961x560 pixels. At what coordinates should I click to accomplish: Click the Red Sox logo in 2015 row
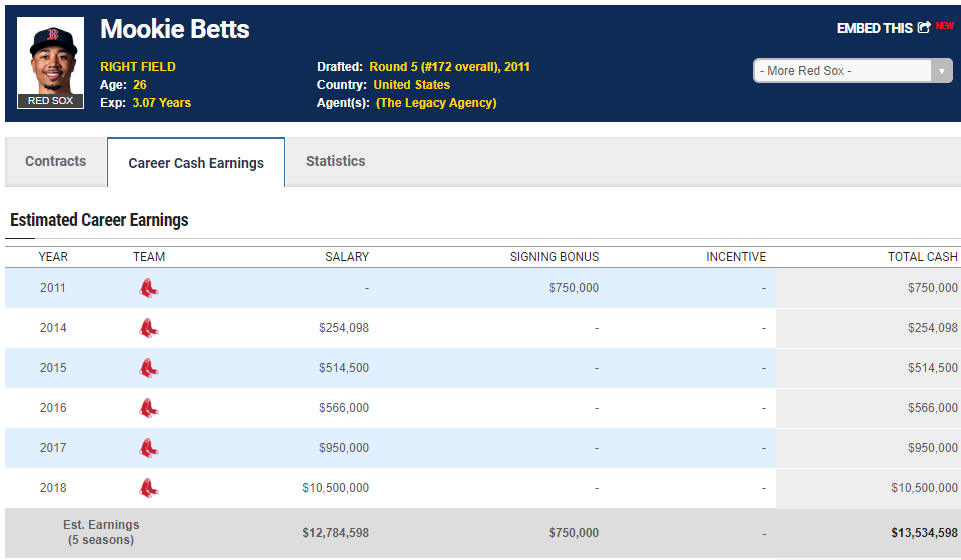point(148,368)
